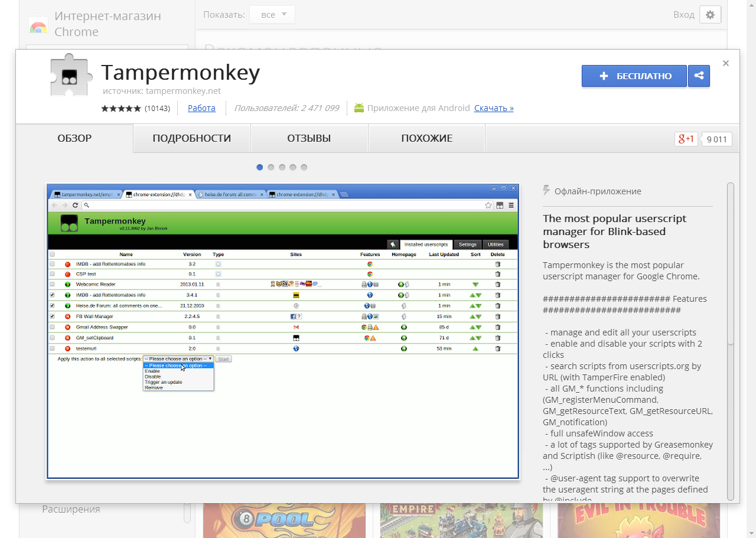Click the Tampermonkey puzzle-piece extension icon
Image resolution: width=756 pixels, height=538 pixels.
[71, 74]
